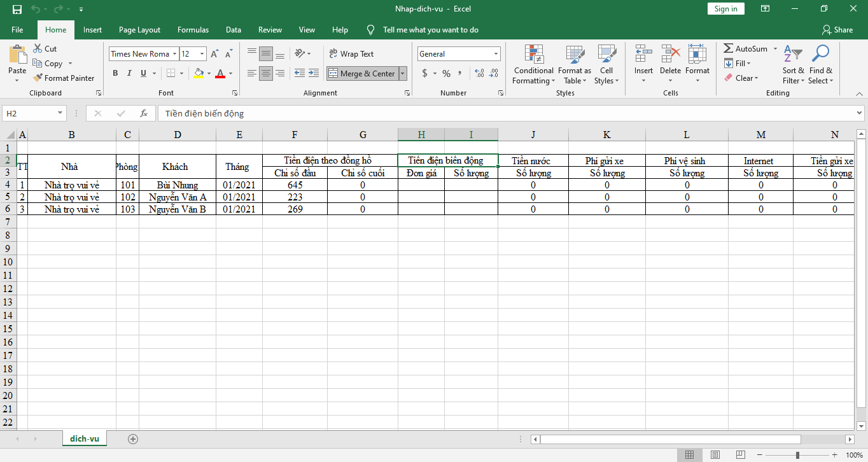This screenshot has width=868, height=462.
Task: Open Find & Select magnifier tool
Action: click(x=821, y=54)
